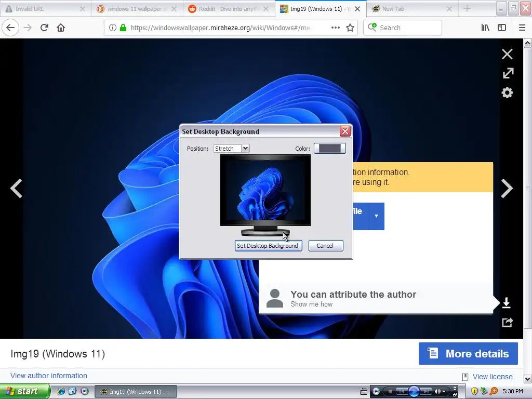The image size is (532, 399).
Task: Show the previous image
Action: [x=16, y=188]
